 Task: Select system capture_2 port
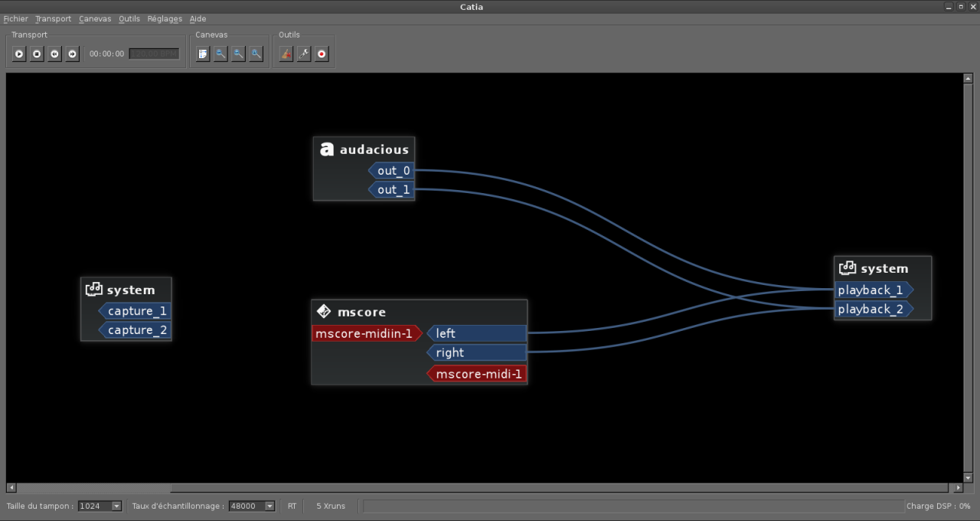(134, 330)
